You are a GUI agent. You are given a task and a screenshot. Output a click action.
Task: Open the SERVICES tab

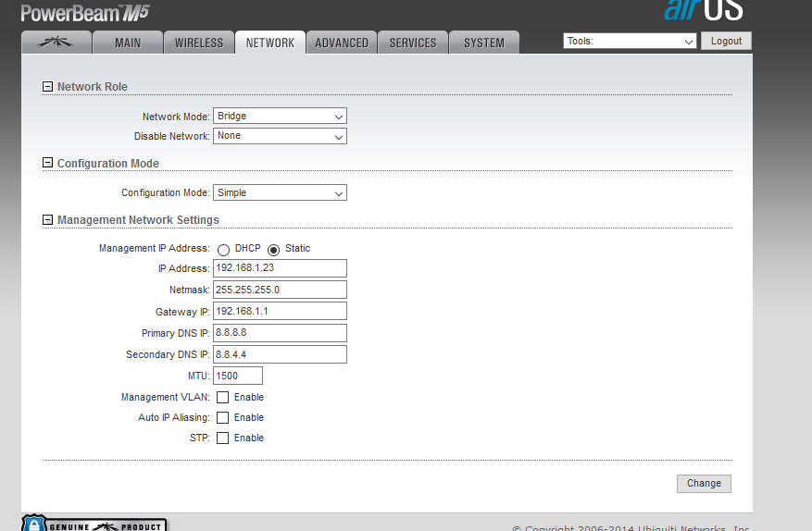point(413,43)
